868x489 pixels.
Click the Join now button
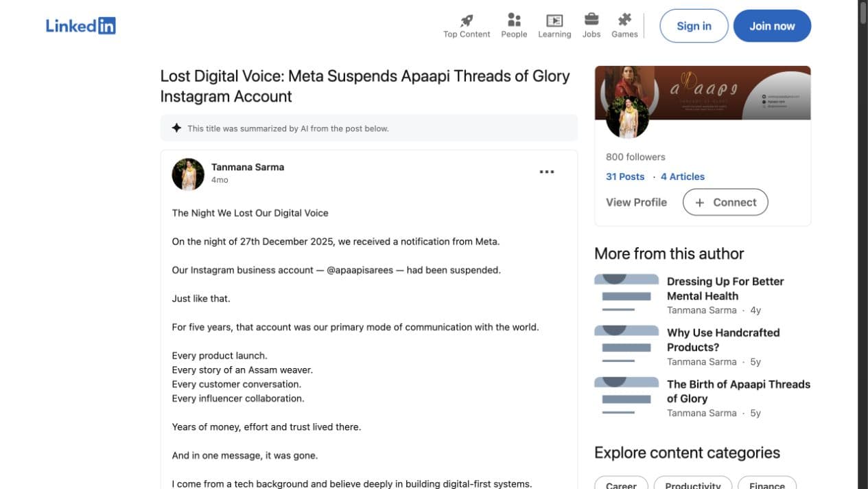coord(772,26)
